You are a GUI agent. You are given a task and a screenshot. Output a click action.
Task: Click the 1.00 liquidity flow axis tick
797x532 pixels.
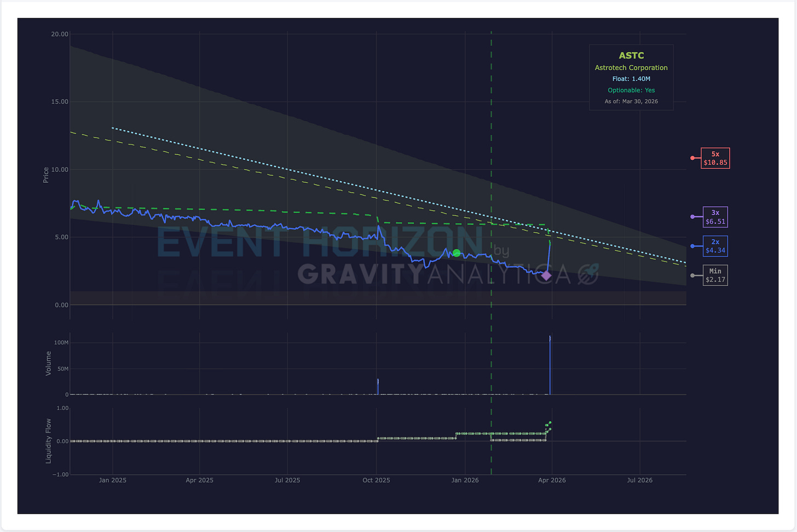point(63,408)
